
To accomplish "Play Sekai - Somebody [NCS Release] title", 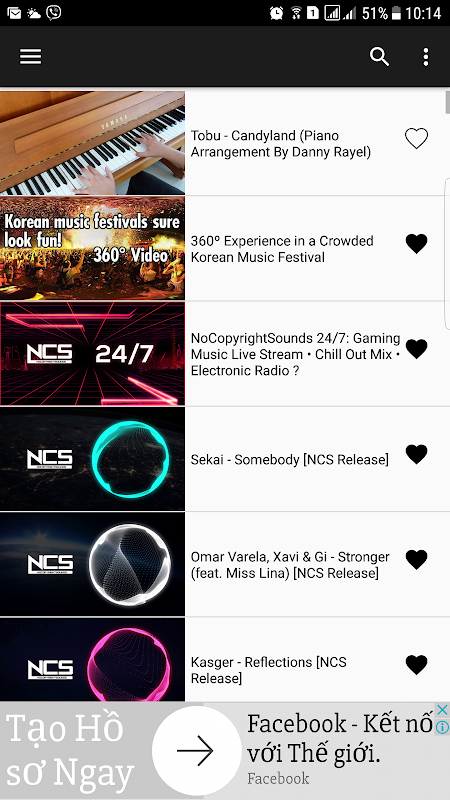I will [x=289, y=459].
